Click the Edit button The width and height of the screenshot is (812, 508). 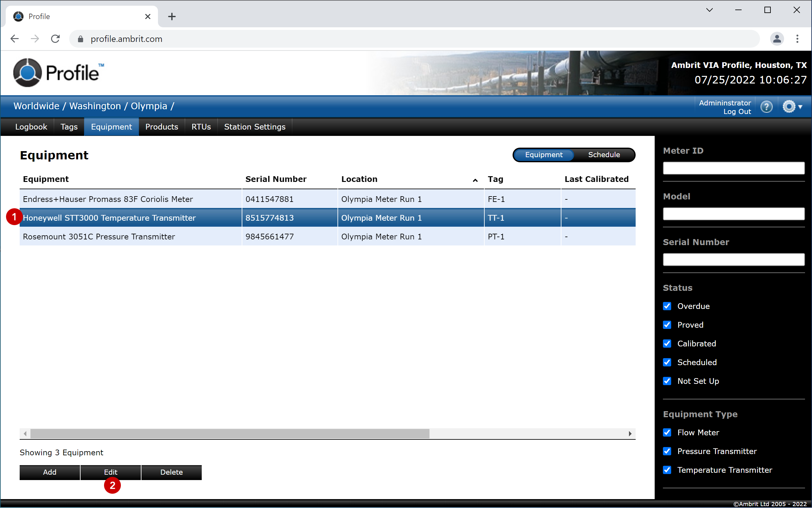[x=110, y=472]
